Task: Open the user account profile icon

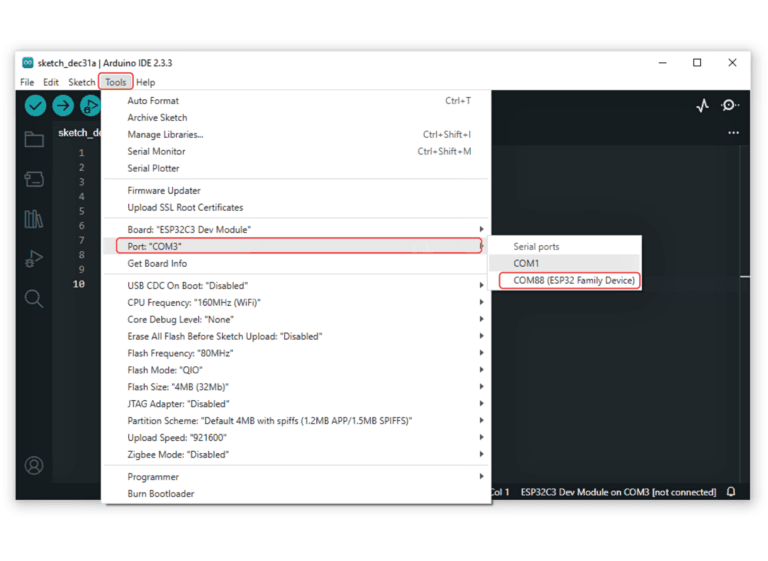Action: coord(34,466)
